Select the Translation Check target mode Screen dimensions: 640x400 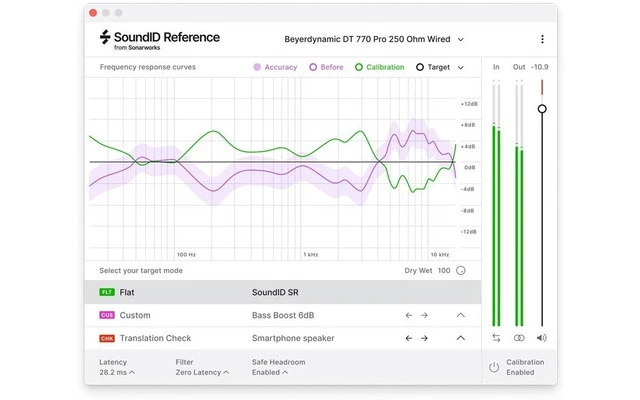155,338
